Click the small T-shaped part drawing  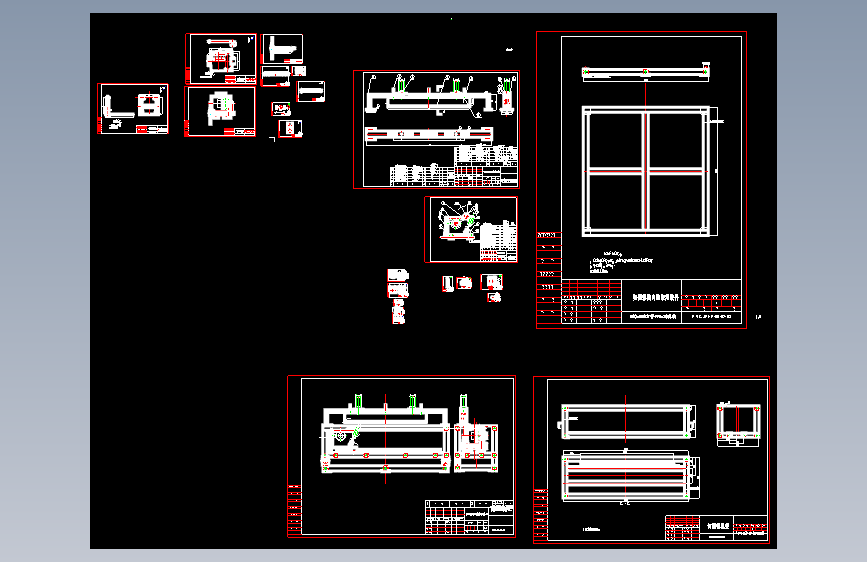283,49
